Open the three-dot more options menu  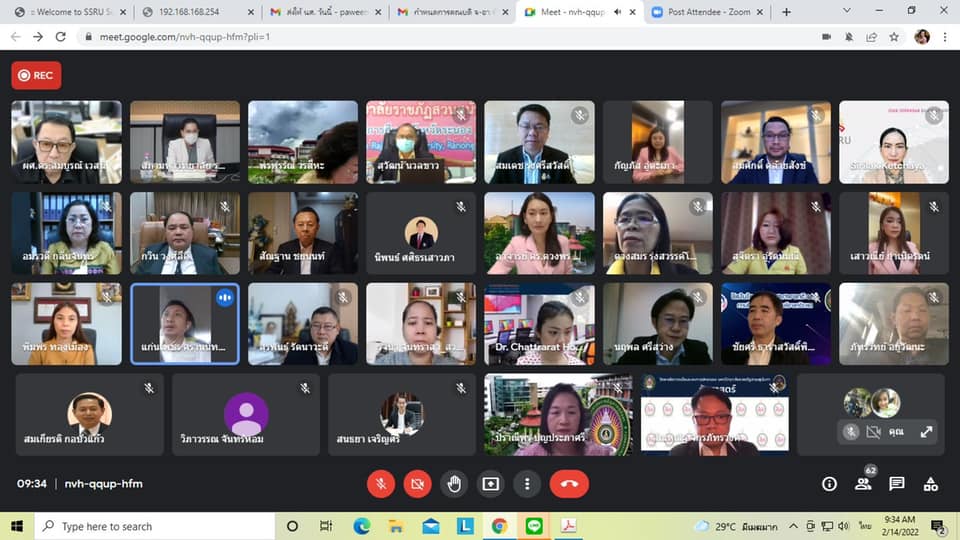coord(527,484)
